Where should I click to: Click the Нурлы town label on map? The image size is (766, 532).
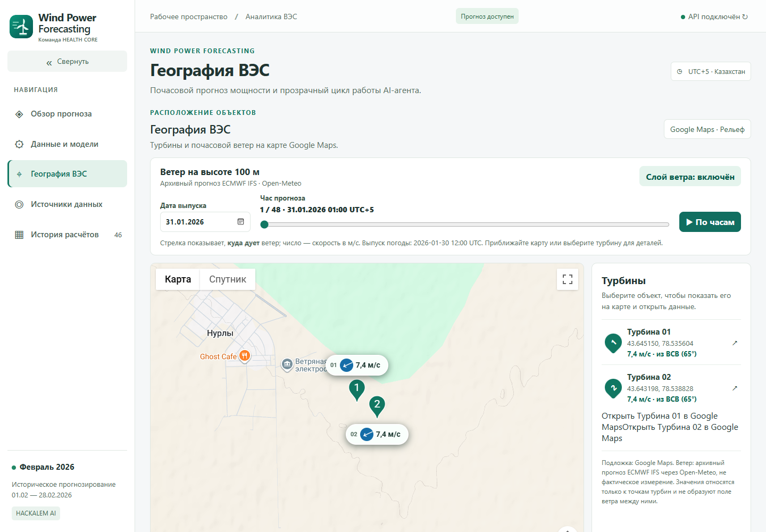point(220,333)
